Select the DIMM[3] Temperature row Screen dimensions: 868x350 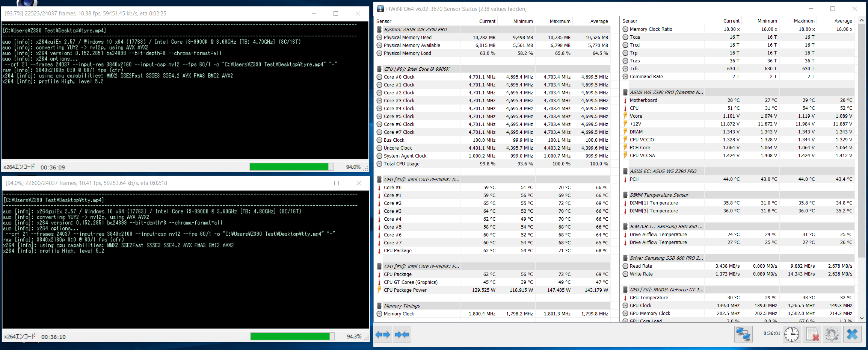click(x=738, y=211)
